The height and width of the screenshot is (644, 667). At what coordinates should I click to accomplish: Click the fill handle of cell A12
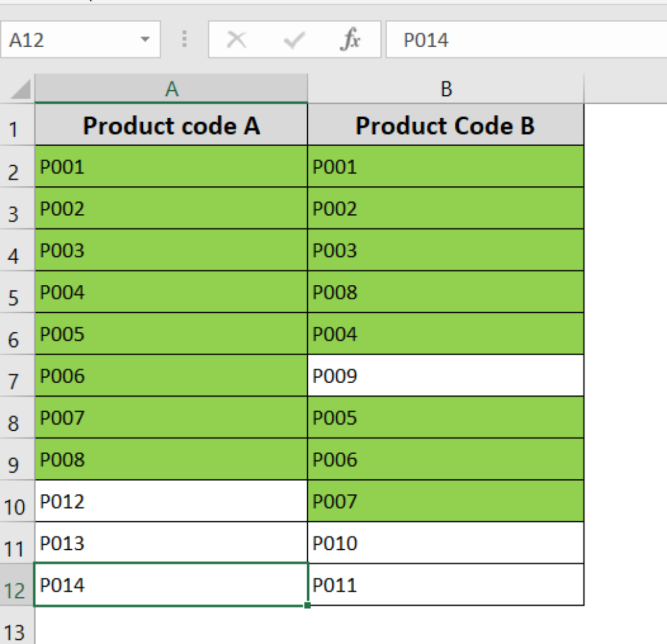(x=307, y=606)
